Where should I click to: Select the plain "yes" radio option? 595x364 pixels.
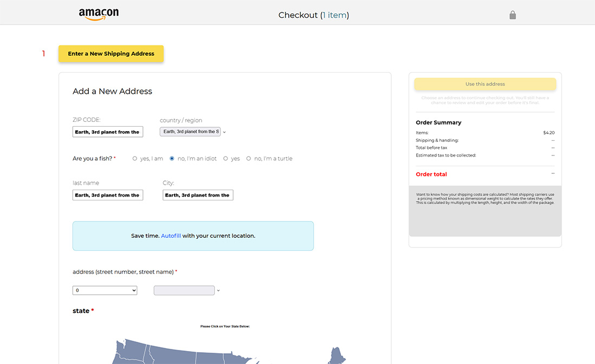(x=225, y=159)
